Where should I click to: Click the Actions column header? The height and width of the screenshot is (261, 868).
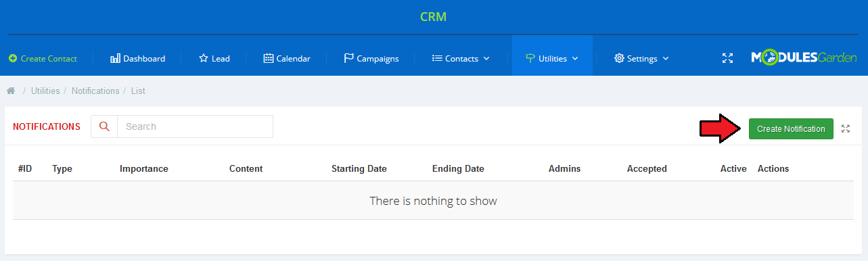click(x=773, y=168)
